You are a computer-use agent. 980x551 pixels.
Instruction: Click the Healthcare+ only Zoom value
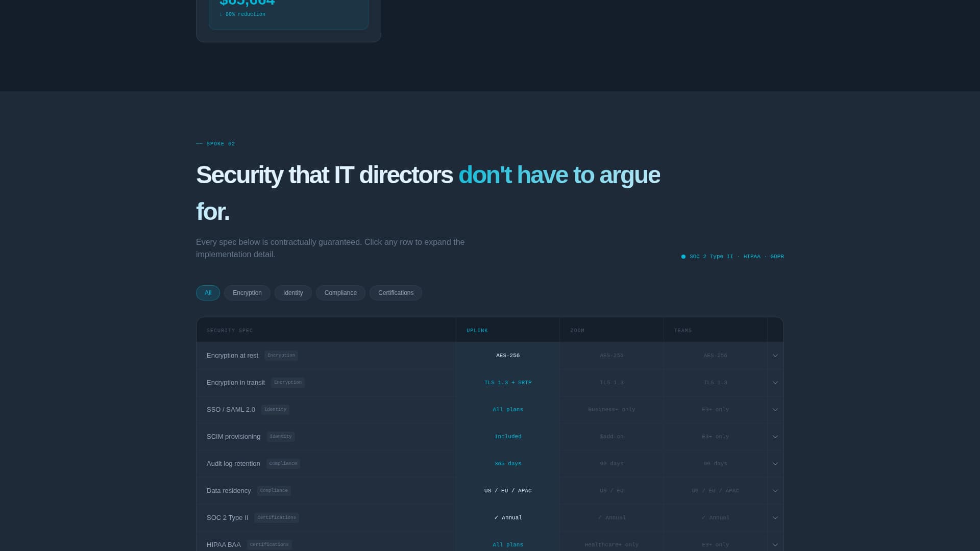611,545
